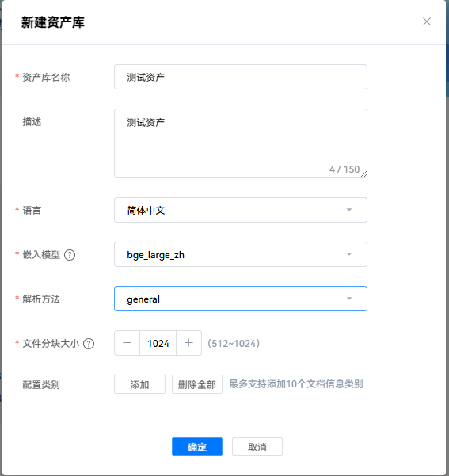Close the 新建资产库 dialog with the X icon

click(x=427, y=21)
